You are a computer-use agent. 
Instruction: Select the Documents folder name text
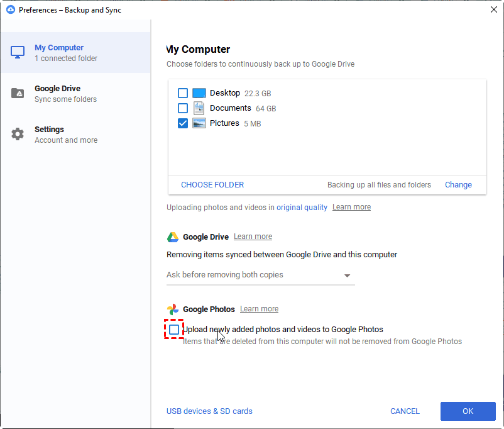[x=231, y=108]
